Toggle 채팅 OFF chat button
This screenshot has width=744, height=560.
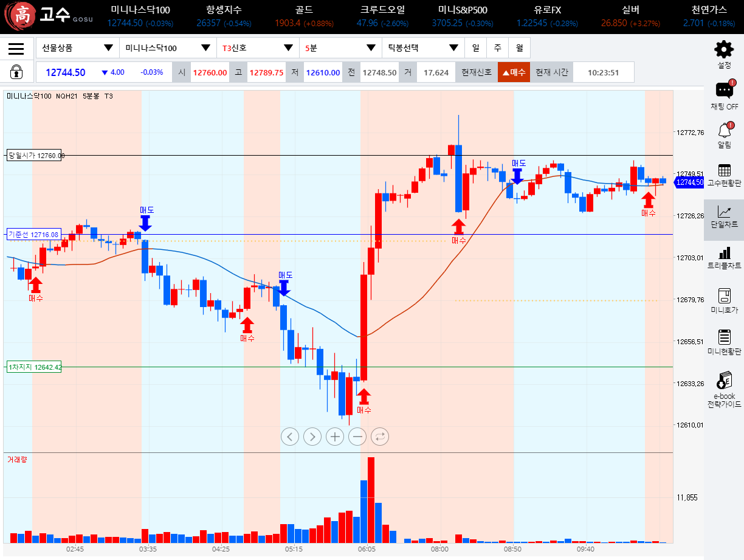724,95
